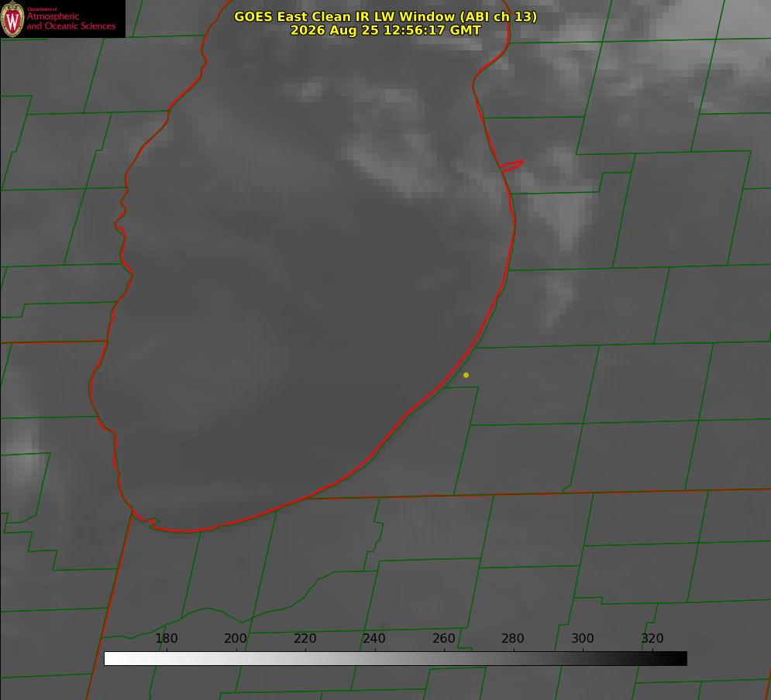771x700 pixels.
Task: Click the 220 colorbar label
Action: (x=305, y=638)
